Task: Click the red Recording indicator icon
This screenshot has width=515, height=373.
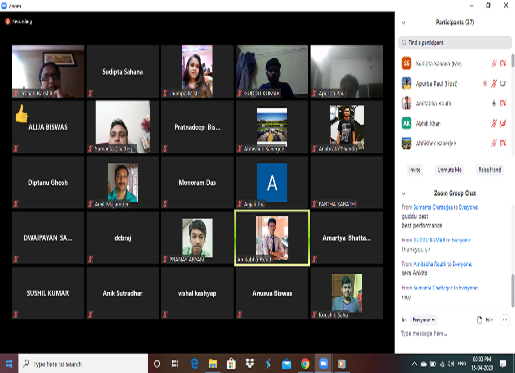Action: click(7, 21)
